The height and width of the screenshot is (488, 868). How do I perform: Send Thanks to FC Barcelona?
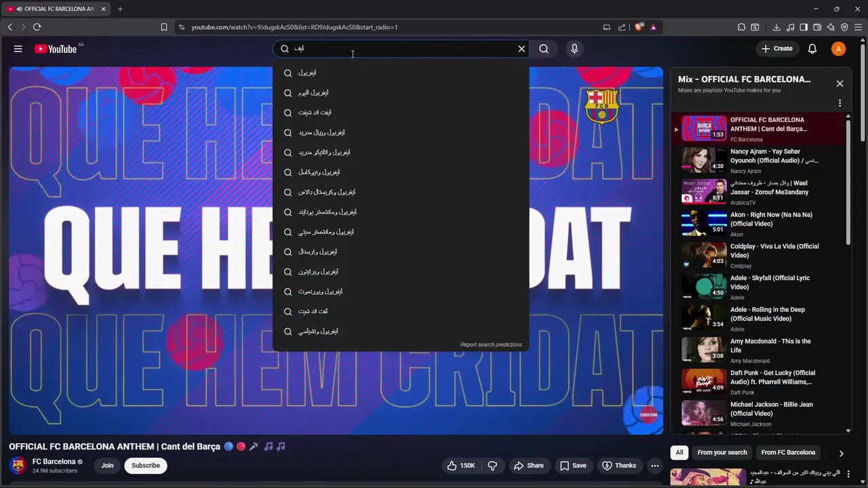click(x=619, y=466)
